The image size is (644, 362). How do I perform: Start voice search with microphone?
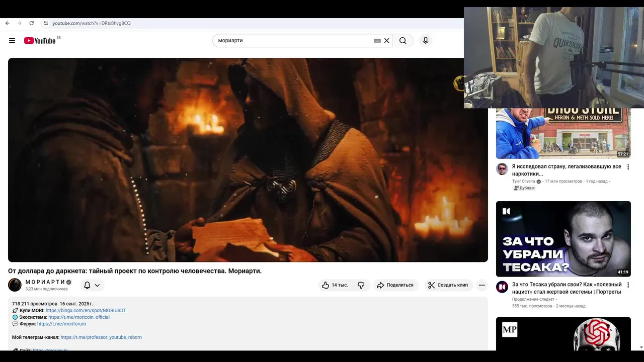click(x=426, y=41)
